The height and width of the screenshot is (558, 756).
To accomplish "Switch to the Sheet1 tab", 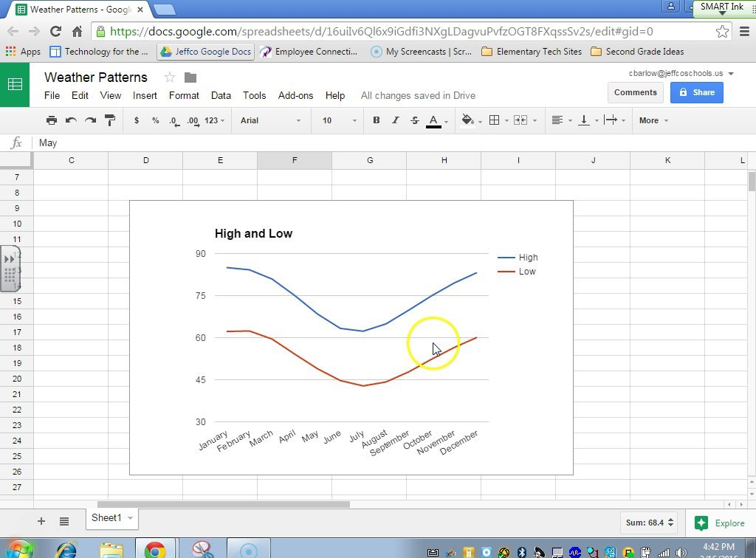I will click(x=106, y=518).
